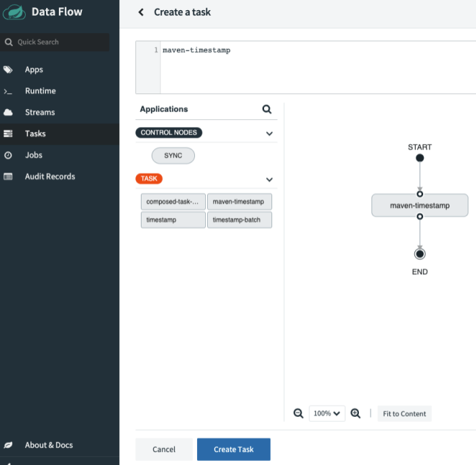This screenshot has width=476, height=465.
Task: Click the Runtime terminal icon
Action: pos(8,91)
